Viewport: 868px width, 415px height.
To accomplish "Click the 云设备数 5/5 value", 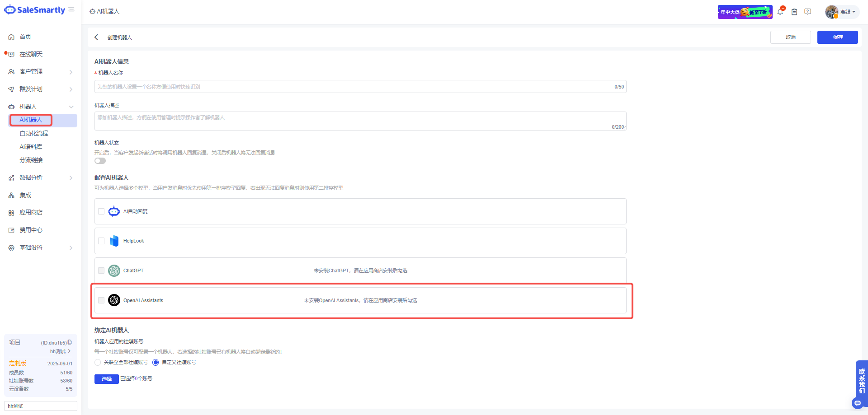I will [69, 389].
